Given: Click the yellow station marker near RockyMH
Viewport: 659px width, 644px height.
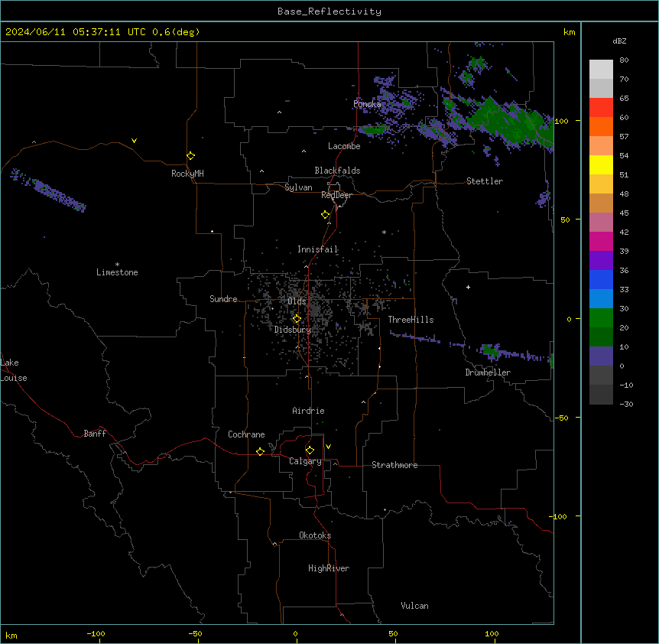Looking at the screenshot, I should (x=190, y=156).
